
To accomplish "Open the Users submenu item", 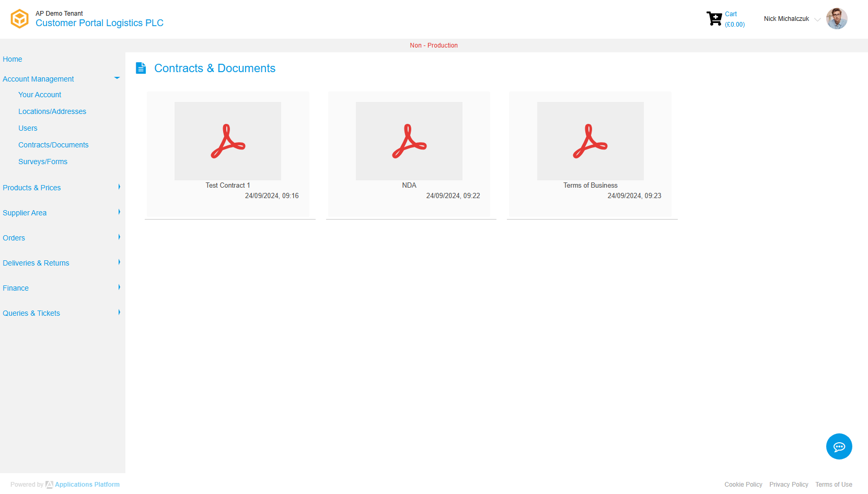I will pos(28,128).
